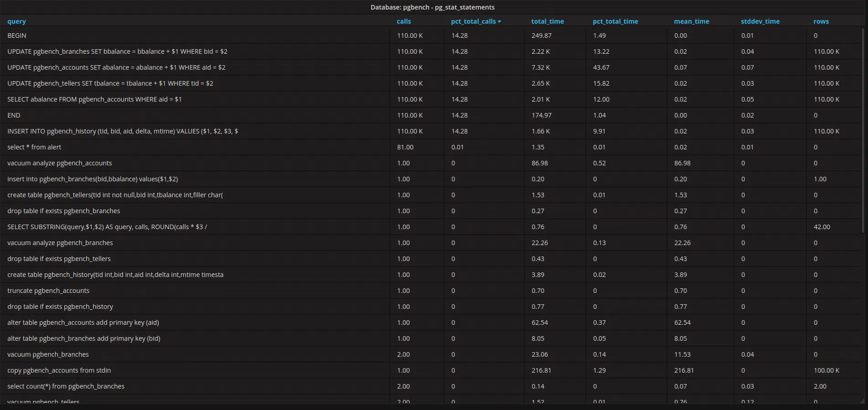Click total_time value 8.05

pyautogui.click(x=538, y=338)
